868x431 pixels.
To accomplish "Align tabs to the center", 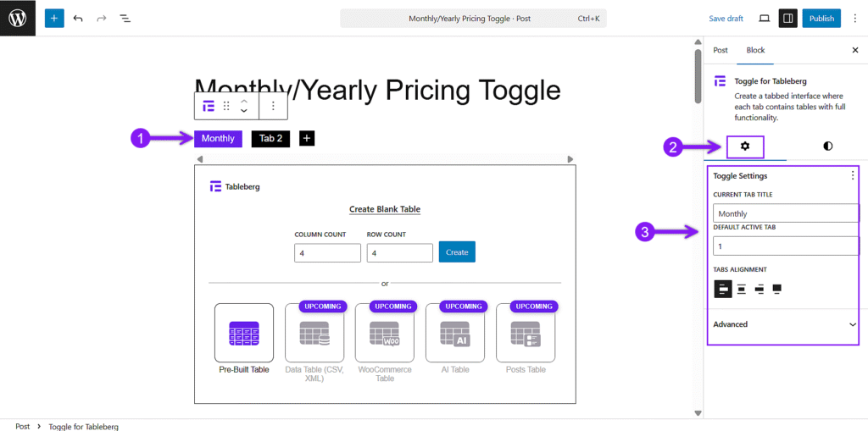I will [742, 289].
